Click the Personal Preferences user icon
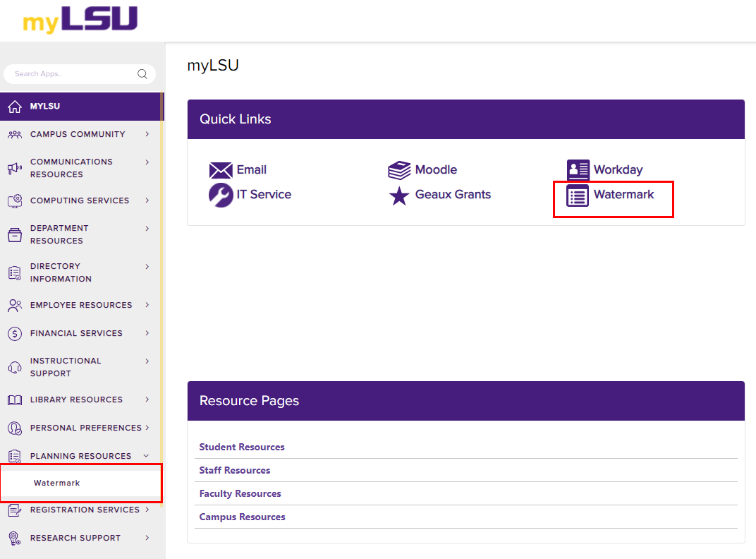This screenshot has width=756, height=559. [15, 428]
